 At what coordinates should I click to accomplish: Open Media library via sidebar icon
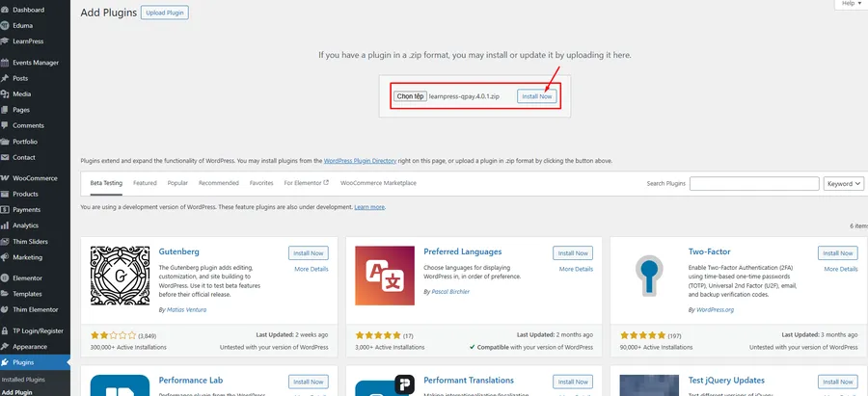(x=6, y=94)
